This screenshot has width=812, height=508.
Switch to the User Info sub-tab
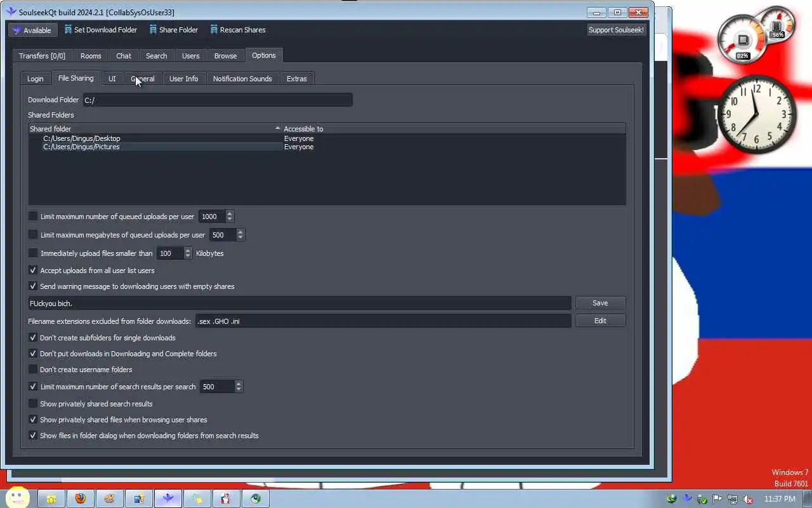pyautogui.click(x=183, y=79)
